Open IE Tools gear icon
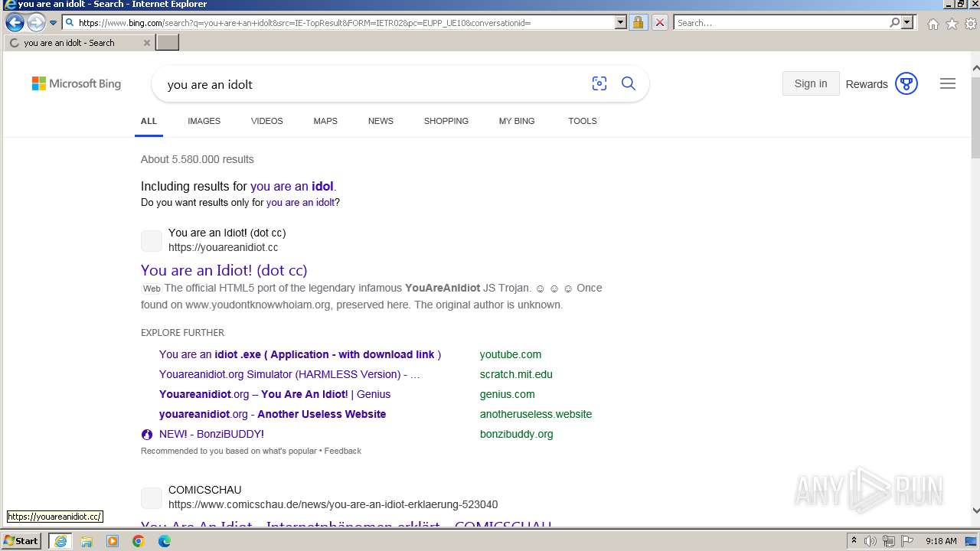980x551 pixels. pyautogui.click(x=971, y=24)
